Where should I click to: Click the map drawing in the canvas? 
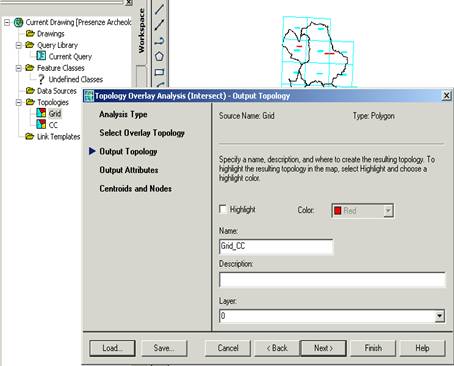(318, 52)
